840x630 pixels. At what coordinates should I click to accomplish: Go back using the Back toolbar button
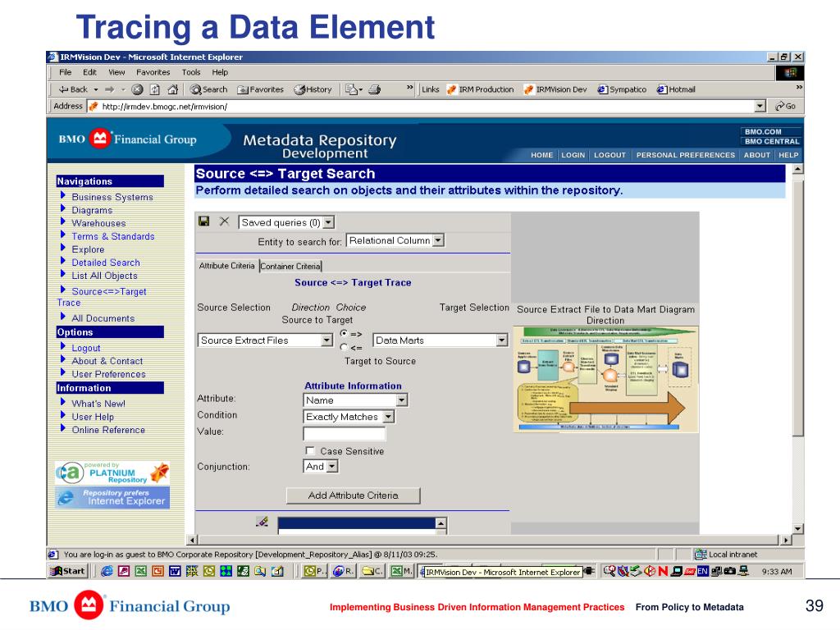[73, 89]
